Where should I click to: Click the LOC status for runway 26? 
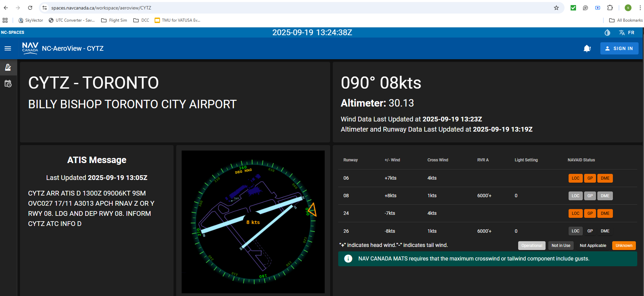(x=576, y=231)
